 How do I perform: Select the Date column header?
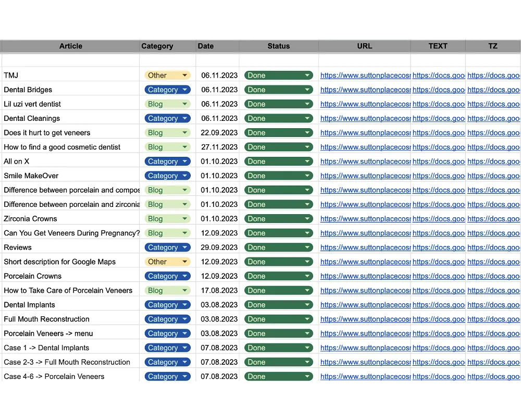(206, 46)
